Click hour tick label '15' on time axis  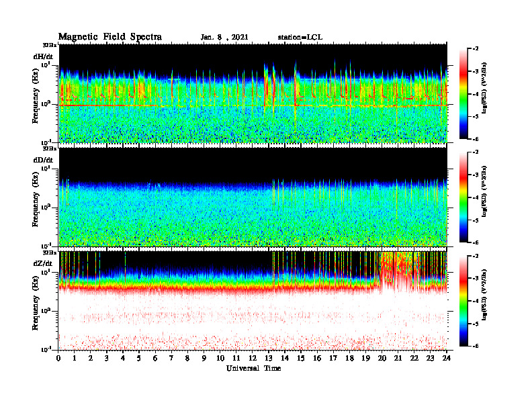[x=302, y=359]
